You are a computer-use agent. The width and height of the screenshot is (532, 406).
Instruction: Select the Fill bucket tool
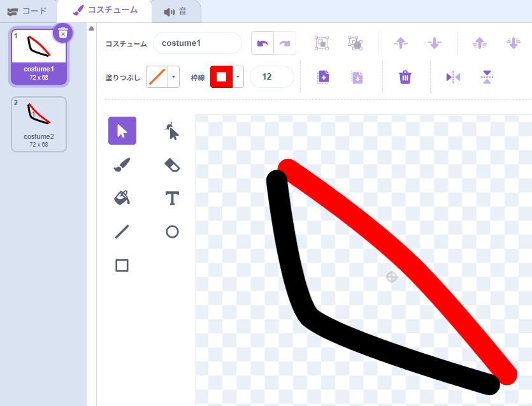tap(122, 198)
